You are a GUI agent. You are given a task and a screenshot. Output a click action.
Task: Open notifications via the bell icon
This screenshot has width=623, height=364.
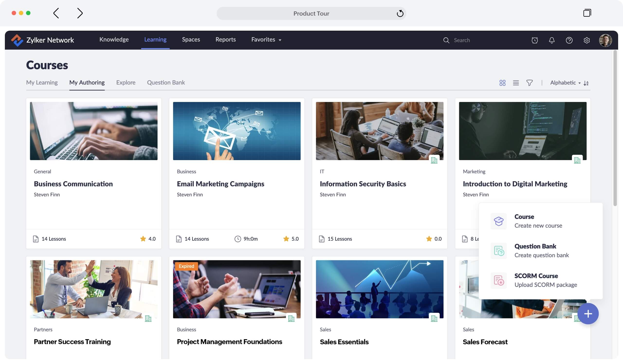551,40
